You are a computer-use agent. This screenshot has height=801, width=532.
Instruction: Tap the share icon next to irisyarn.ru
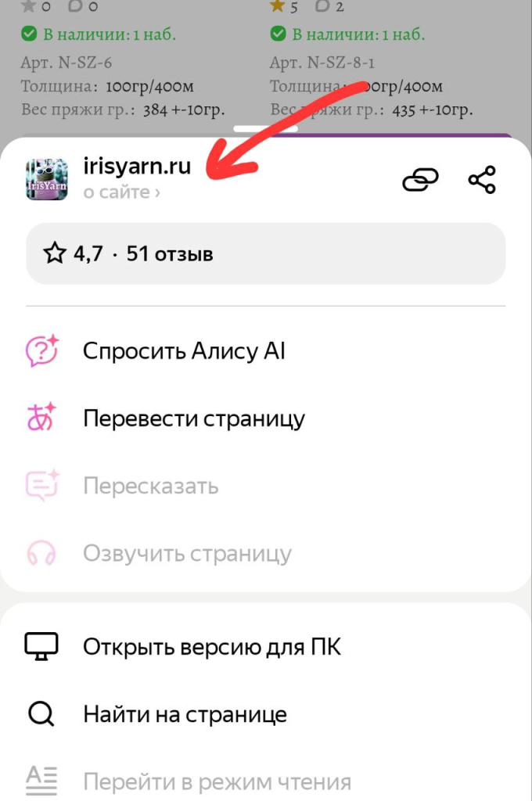[x=482, y=180]
